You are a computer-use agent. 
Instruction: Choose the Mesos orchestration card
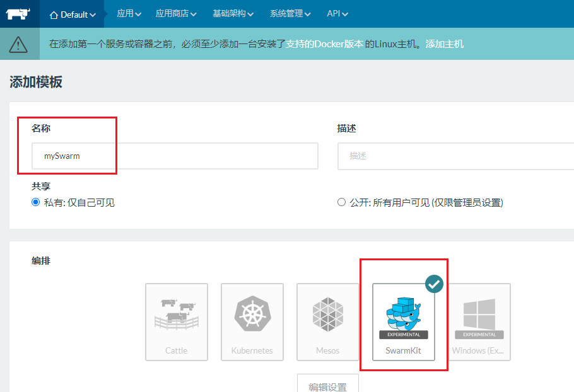click(x=327, y=322)
